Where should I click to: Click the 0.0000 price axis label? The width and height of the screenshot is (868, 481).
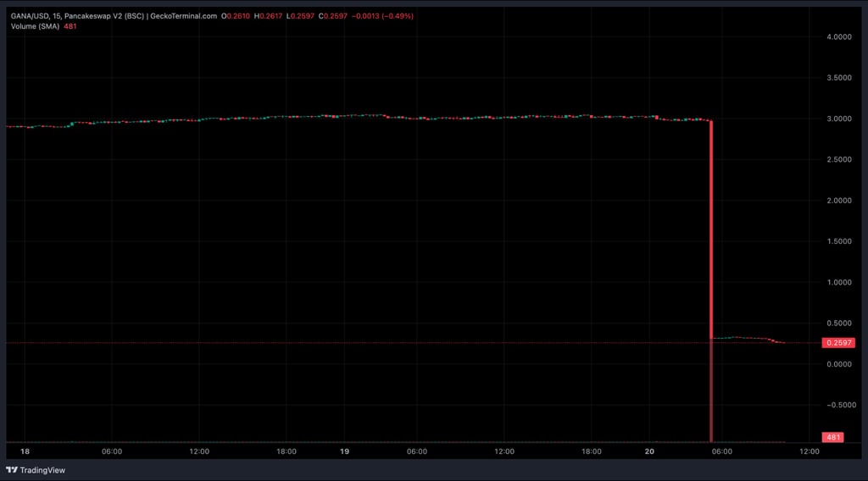point(838,364)
